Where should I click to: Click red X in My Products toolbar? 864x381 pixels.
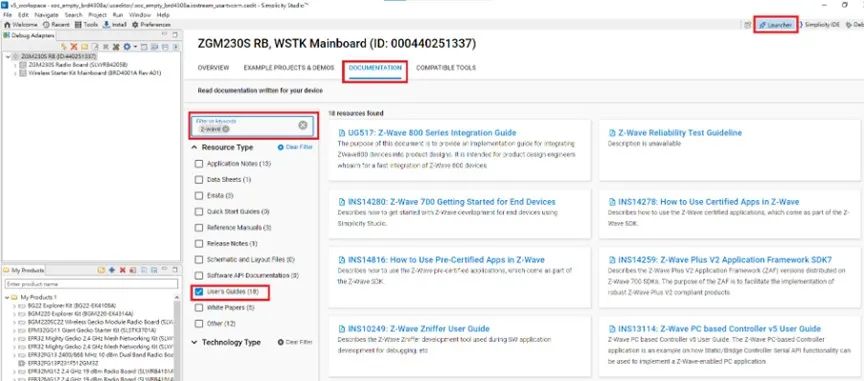[x=122, y=270]
